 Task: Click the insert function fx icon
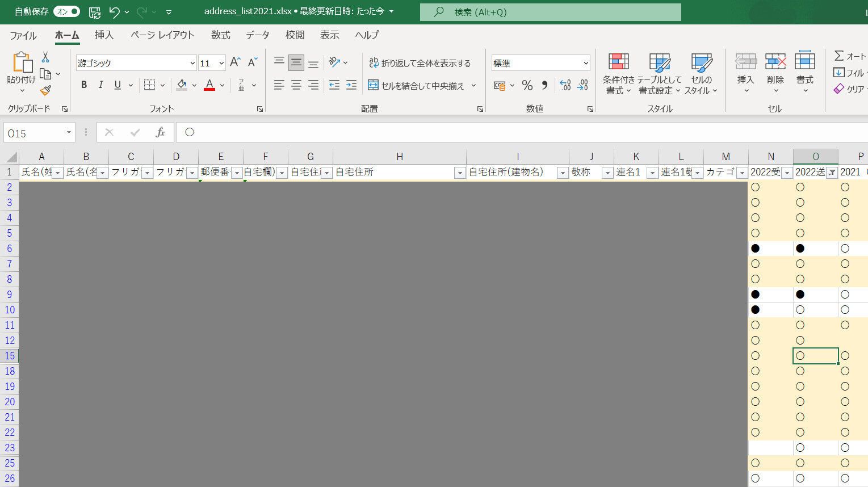point(160,132)
